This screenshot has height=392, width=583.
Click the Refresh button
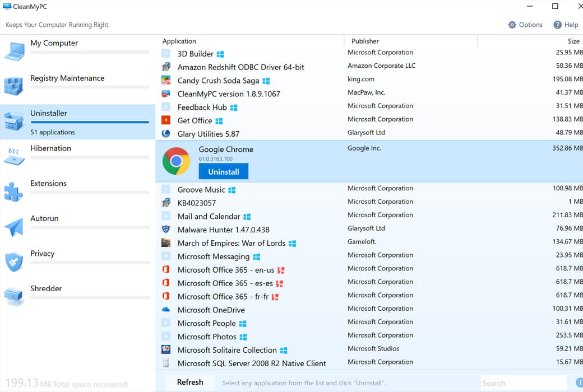(190, 382)
